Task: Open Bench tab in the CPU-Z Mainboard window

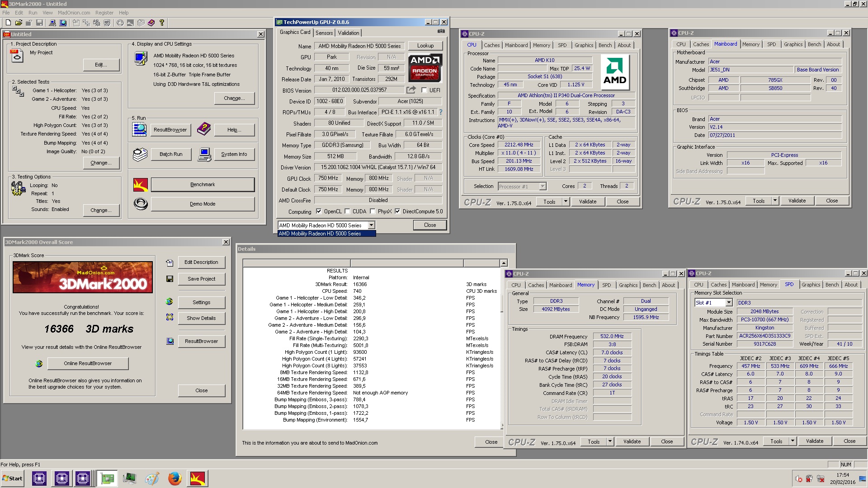Action: click(814, 44)
